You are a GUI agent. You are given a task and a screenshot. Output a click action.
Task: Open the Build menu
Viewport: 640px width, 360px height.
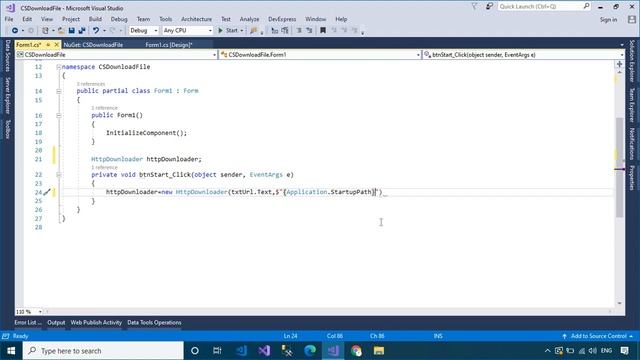(x=95, y=19)
